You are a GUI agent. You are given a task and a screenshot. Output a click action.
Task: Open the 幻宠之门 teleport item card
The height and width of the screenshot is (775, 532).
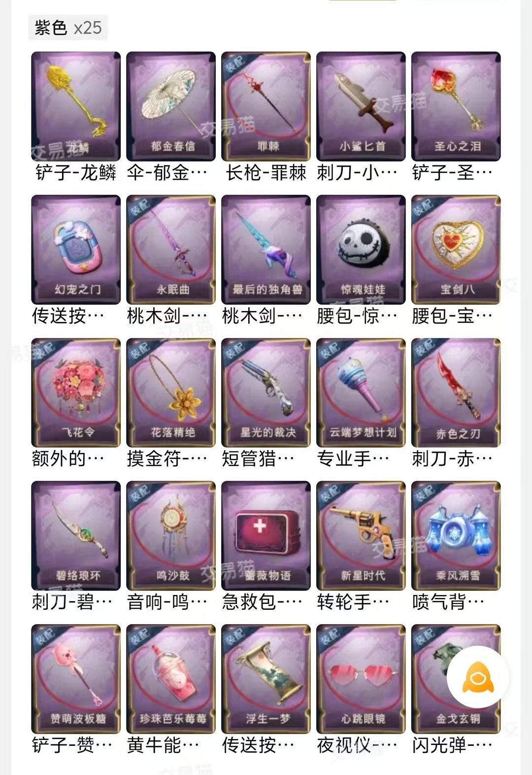click(76, 249)
